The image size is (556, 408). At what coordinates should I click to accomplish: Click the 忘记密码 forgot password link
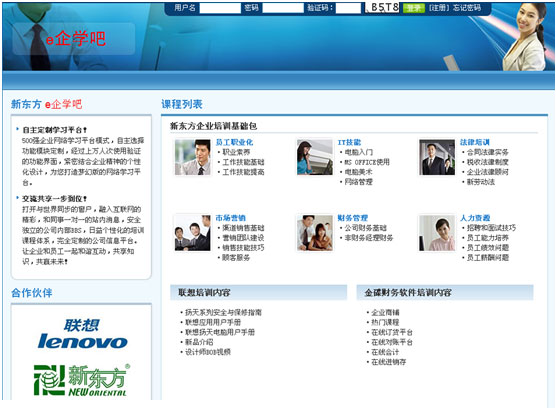[467, 7]
